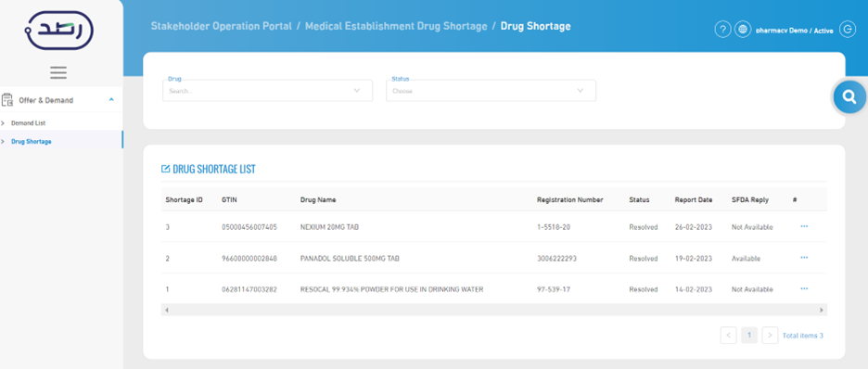Open actions menu for RESOCAL row

click(x=804, y=288)
